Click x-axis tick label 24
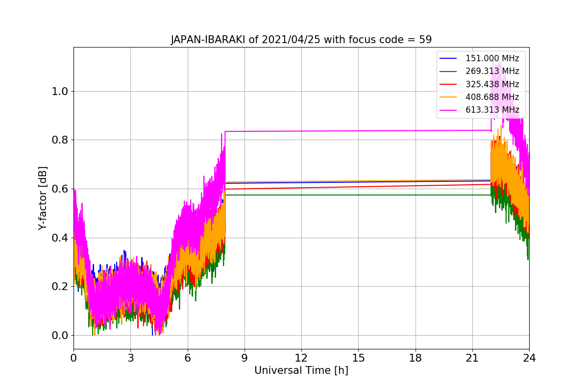588x392 pixels. pos(529,358)
